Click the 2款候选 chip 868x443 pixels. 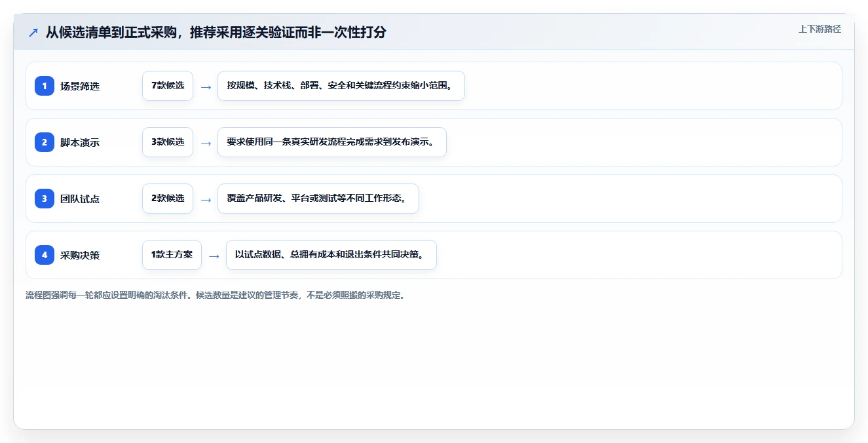click(168, 199)
